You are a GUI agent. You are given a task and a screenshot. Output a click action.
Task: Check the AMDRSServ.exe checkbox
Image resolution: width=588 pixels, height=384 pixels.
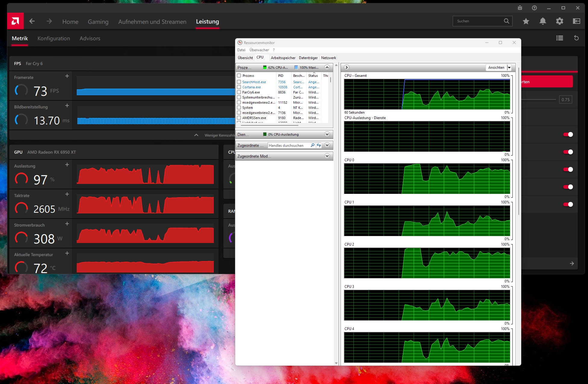click(239, 118)
